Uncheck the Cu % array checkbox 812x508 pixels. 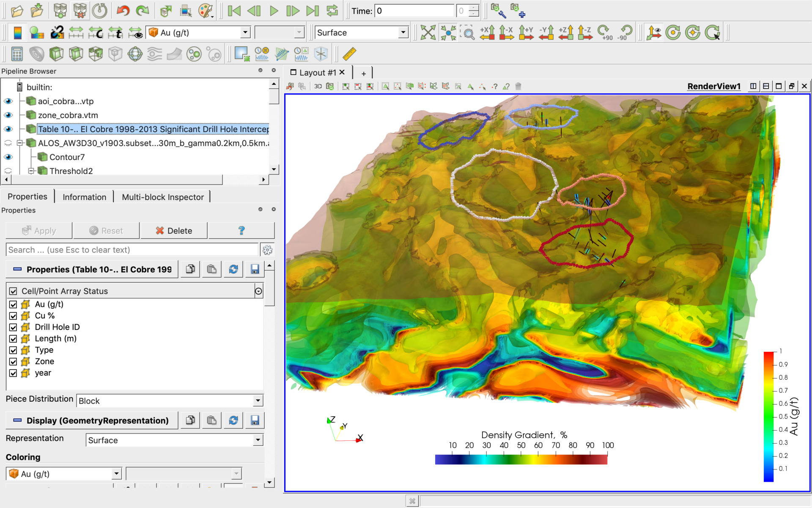pyautogui.click(x=13, y=316)
